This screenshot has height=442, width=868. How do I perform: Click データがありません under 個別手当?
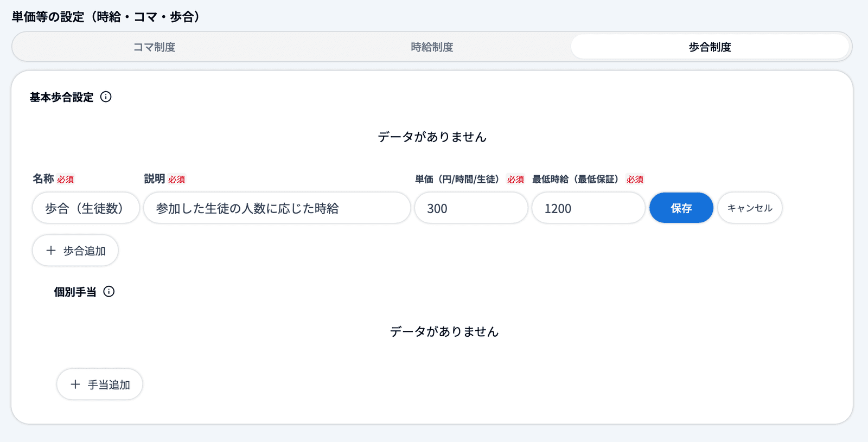click(444, 331)
